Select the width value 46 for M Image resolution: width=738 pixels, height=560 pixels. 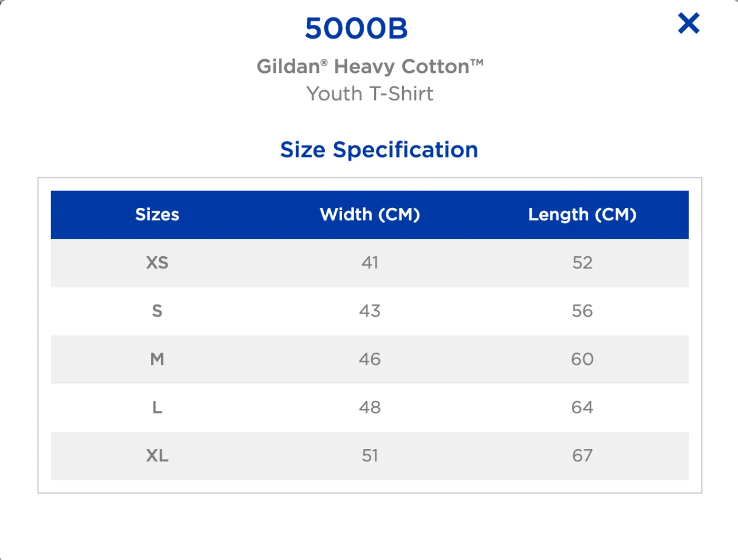point(371,359)
